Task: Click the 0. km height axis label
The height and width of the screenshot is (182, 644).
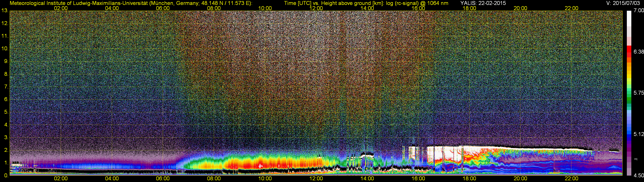Action: tap(6, 175)
